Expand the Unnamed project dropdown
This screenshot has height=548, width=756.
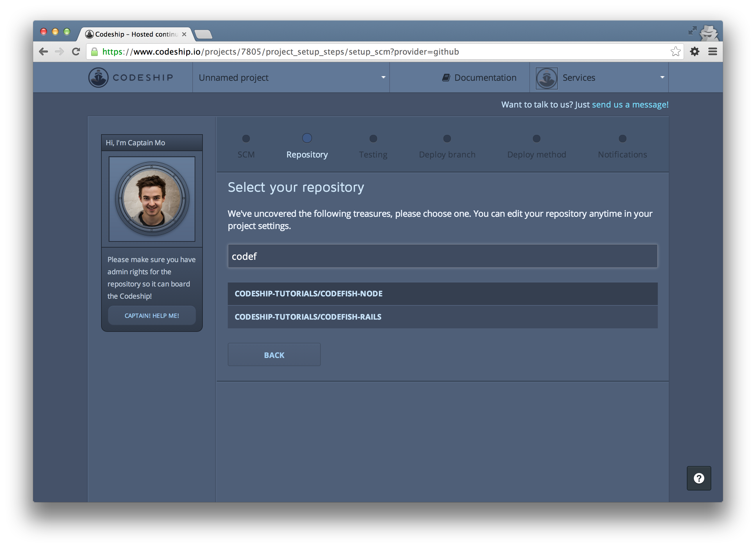pyautogui.click(x=291, y=78)
